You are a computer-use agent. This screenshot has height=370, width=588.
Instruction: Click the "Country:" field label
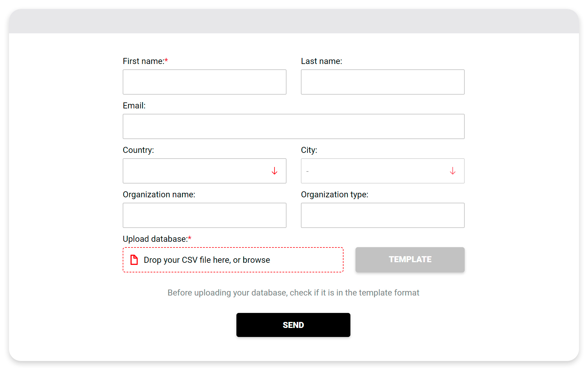tap(138, 150)
